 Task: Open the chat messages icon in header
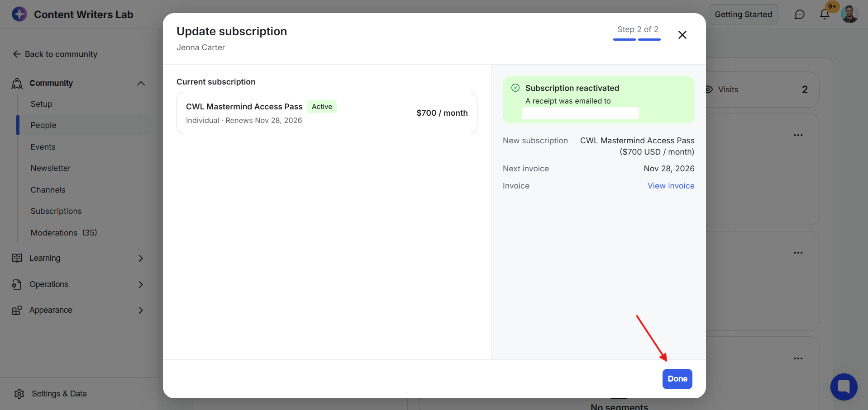pos(800,14)
